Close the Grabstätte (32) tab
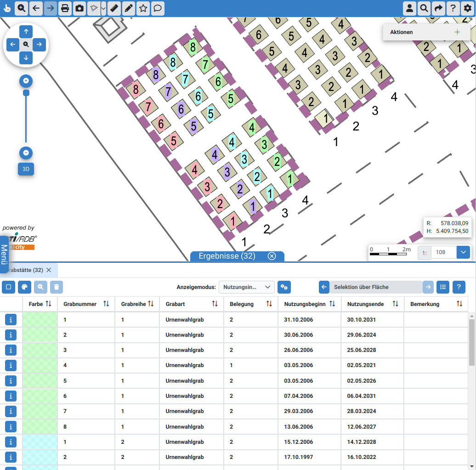 tap(49, 270)
